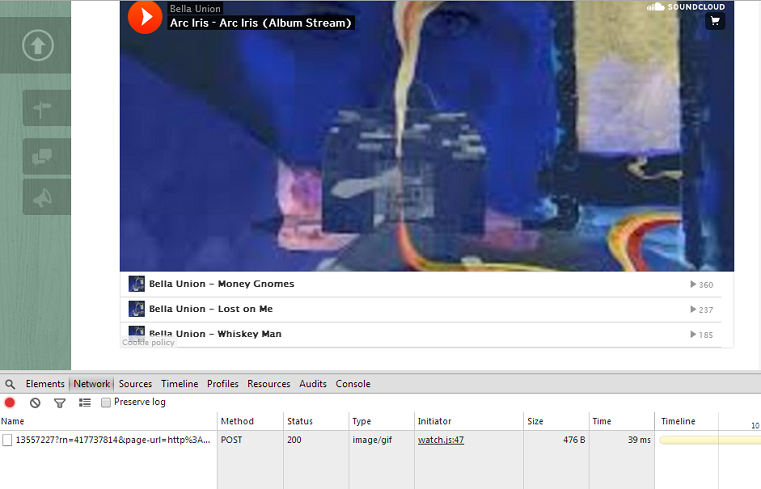Open the Arc Iris album title link
Image resolution: width=761 pixels, height=489 pixels.
(x=261, y=23)
